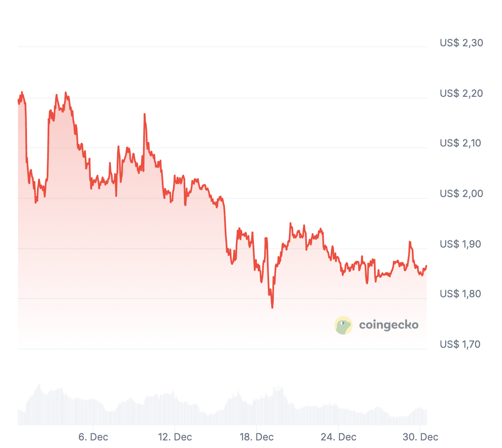This screenshot has width=502, height=448.
Task: Click the price line's final rightmost point
Action: click(x=426, y=266)
